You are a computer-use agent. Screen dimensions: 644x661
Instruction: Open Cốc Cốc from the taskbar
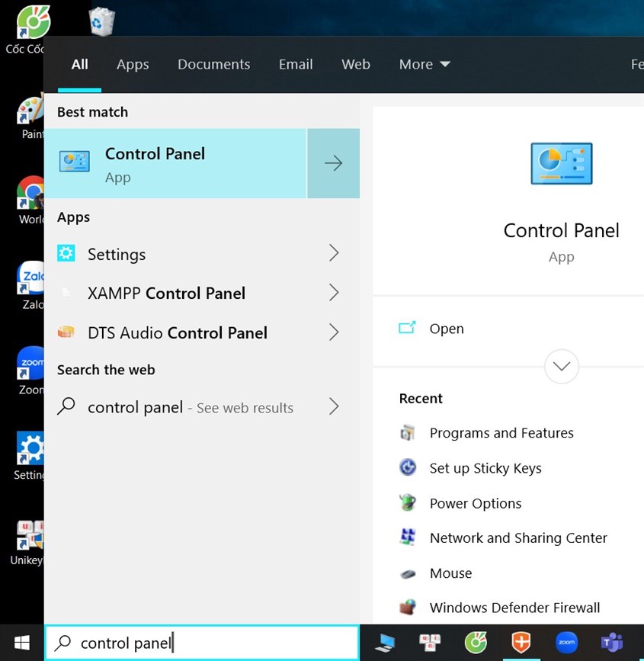pos(476,643)
